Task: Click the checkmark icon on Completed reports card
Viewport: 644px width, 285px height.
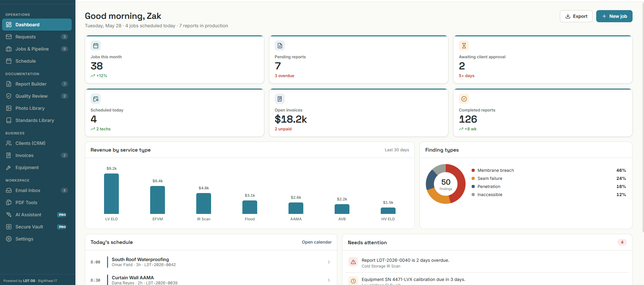Action: (x=464, y=99)
